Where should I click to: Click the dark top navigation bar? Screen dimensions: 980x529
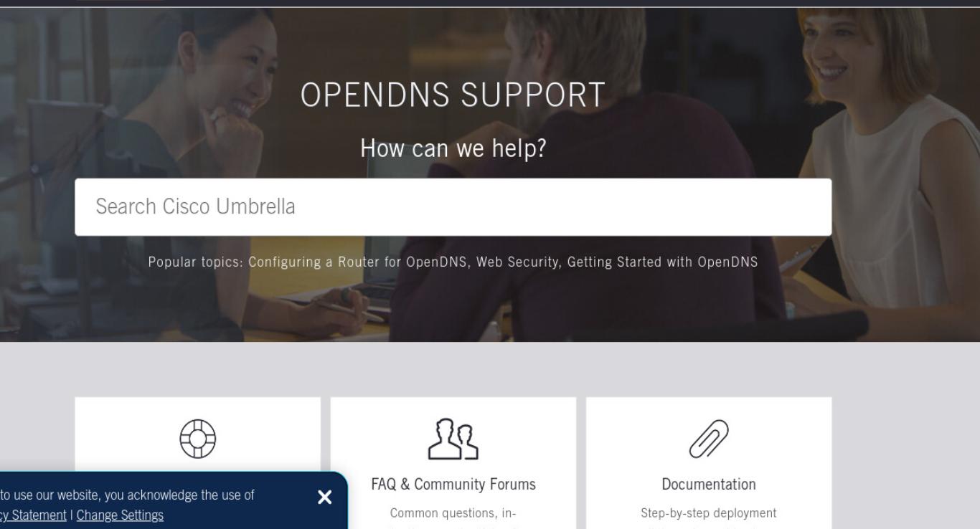click(x=490, y=4)
